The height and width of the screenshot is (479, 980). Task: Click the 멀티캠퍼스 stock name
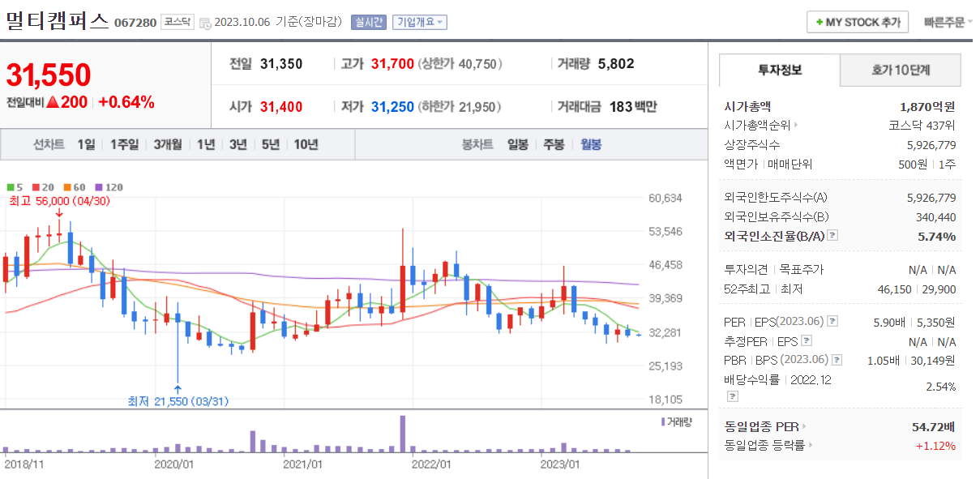tap(57, 21)
